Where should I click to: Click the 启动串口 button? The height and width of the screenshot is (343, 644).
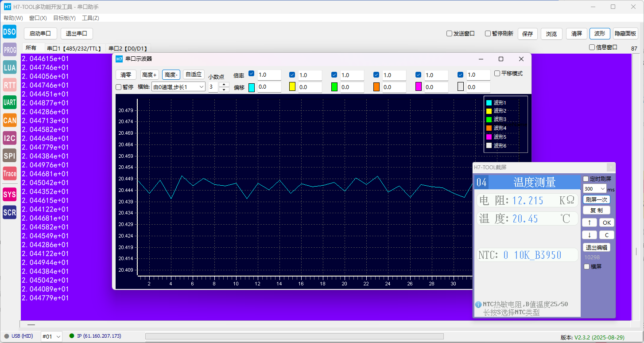click(x=40, y=34)
